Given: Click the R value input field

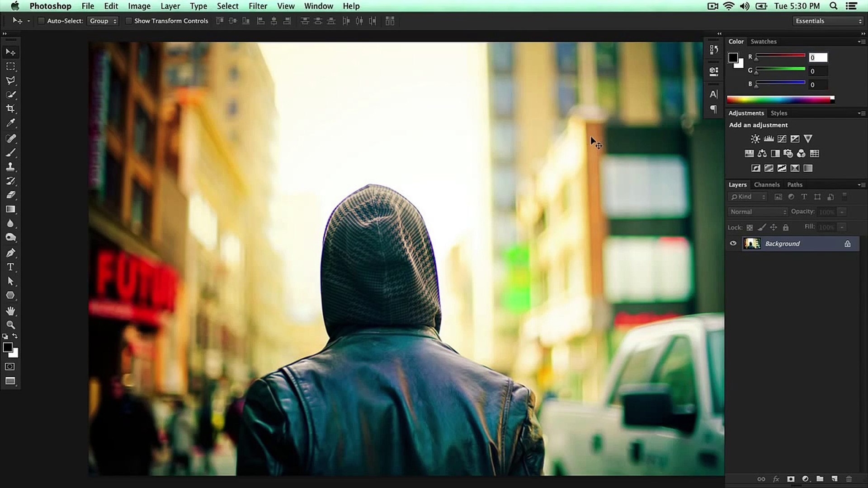Looking at the screenshot, I should [x=818, y=57].
